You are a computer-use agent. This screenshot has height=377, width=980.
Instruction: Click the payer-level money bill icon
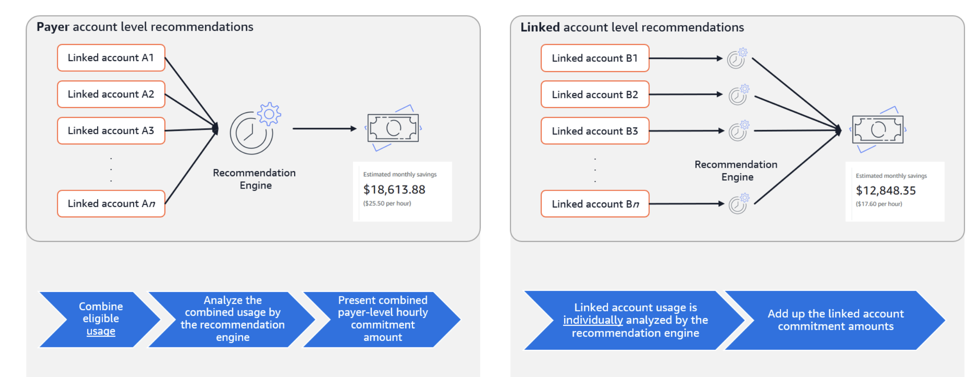click(x=393, y=128)
